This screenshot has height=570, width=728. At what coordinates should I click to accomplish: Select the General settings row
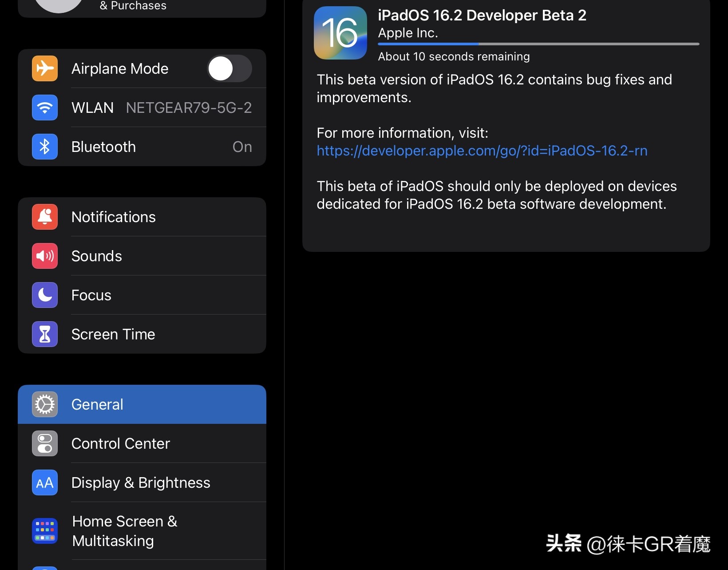click(142, 404)
